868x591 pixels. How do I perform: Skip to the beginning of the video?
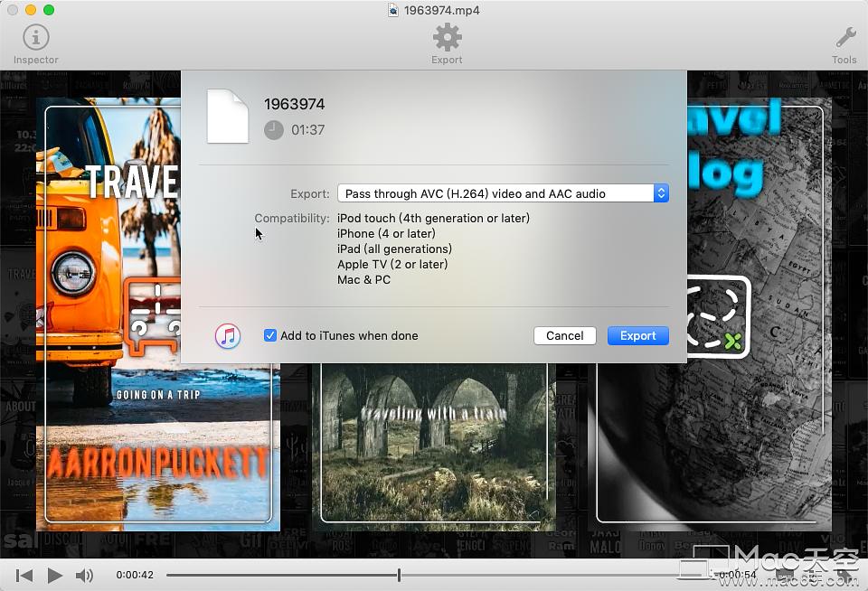24,576
